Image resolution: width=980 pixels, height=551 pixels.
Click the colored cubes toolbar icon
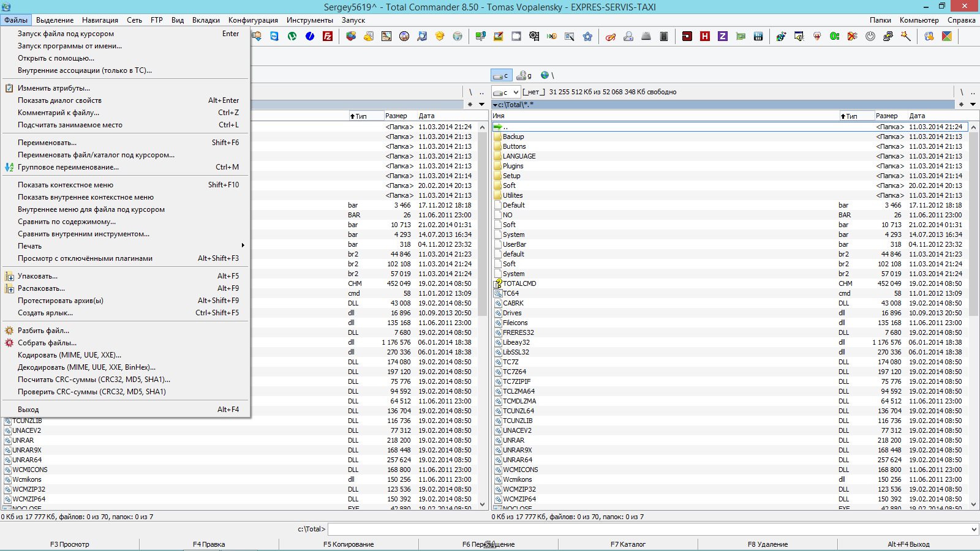351,36
